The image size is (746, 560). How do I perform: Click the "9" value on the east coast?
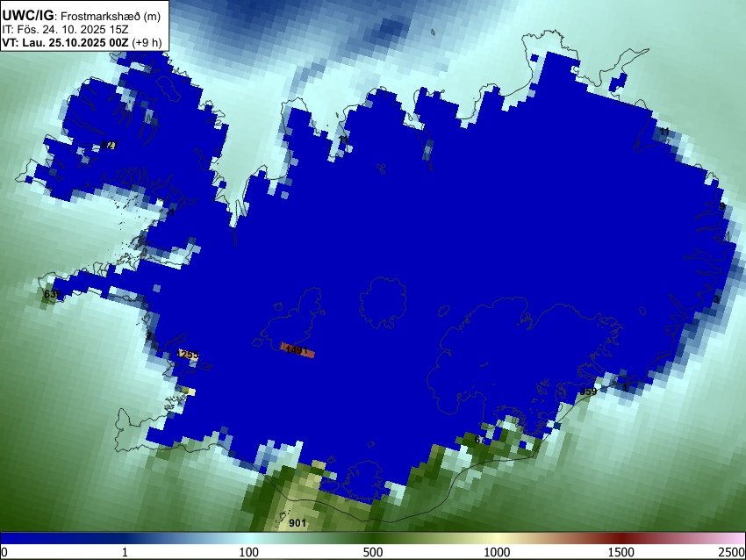pos(722,206)
